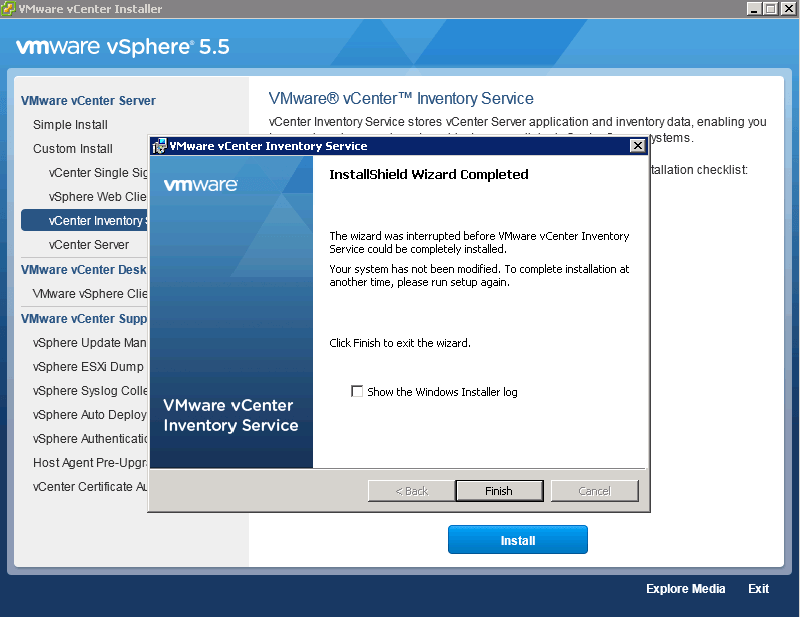Viewport: 800px width, 617px height.
Task: Select vSphere Syslog Collector item
Action: pos(90,390)
